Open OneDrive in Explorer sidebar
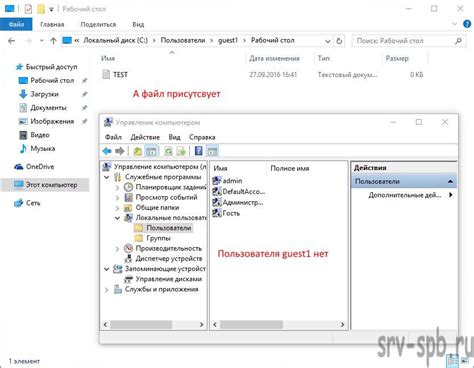 (34, 167)
